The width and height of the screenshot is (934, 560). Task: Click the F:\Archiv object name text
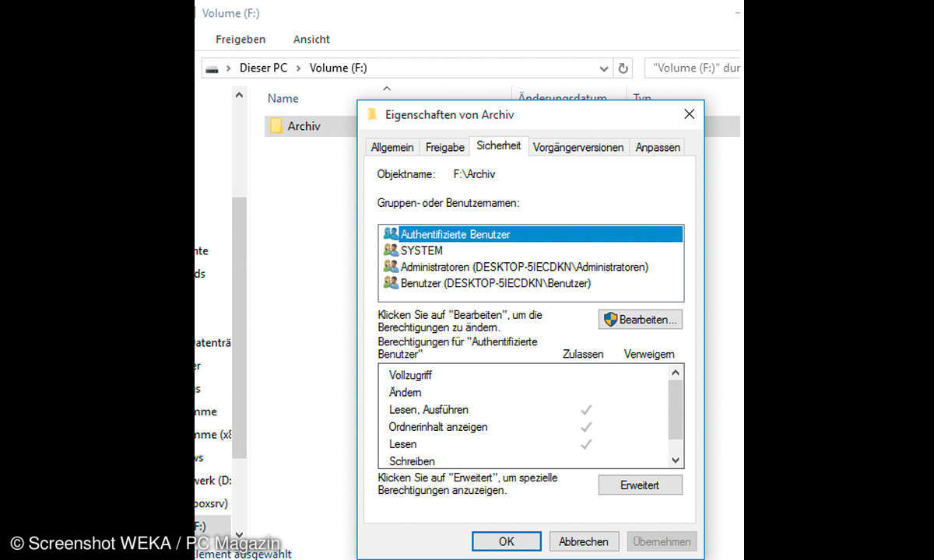pos(474,174)
